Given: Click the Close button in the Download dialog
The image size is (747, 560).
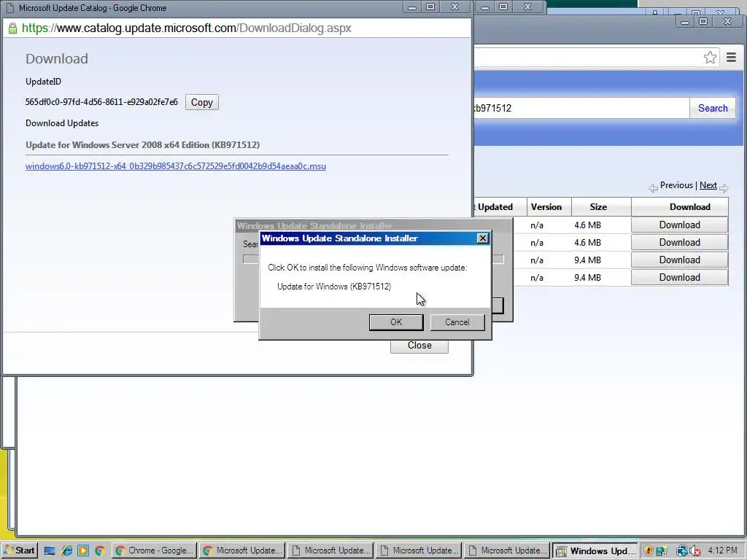Looking at the screenshot, I should click(x=419, y=345).
